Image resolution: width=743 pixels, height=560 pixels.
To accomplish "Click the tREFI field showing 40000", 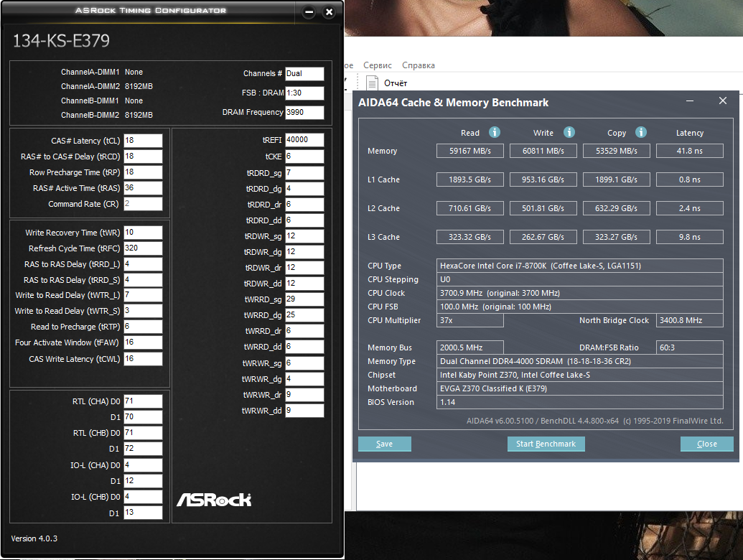I will [x=304, y=140].
